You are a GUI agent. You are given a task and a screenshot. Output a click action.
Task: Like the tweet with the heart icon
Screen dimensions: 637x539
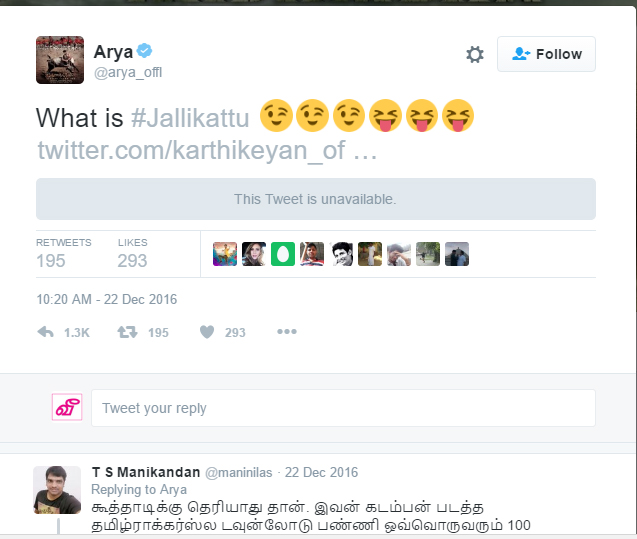point(207,332)
